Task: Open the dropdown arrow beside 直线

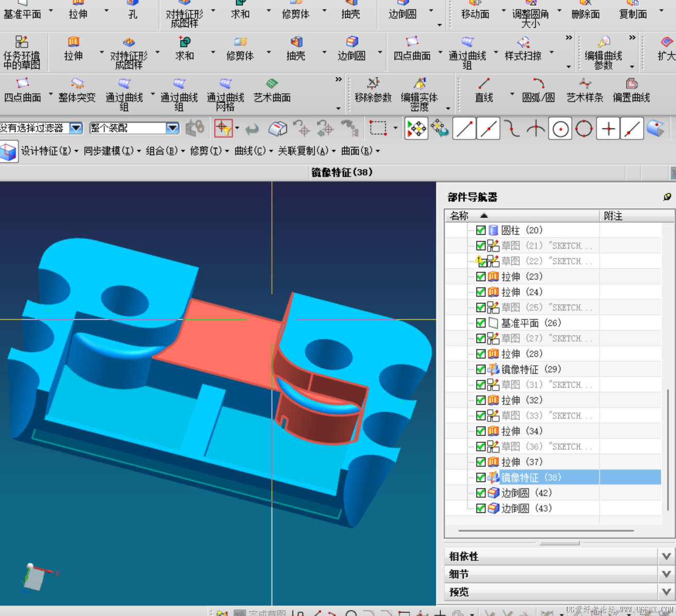Action: tap(512, 94)
